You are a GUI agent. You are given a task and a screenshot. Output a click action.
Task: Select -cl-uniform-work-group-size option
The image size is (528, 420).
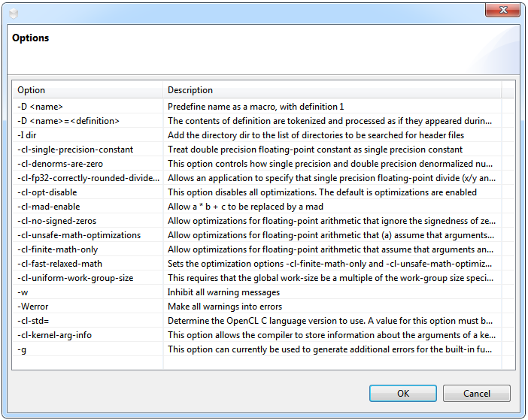[75, 278]
